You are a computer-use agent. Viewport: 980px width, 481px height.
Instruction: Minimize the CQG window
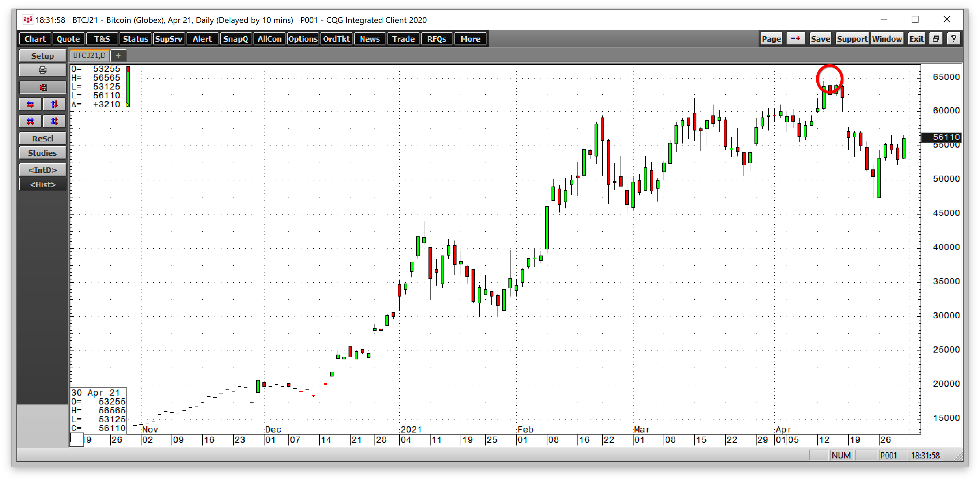point(884,19)
